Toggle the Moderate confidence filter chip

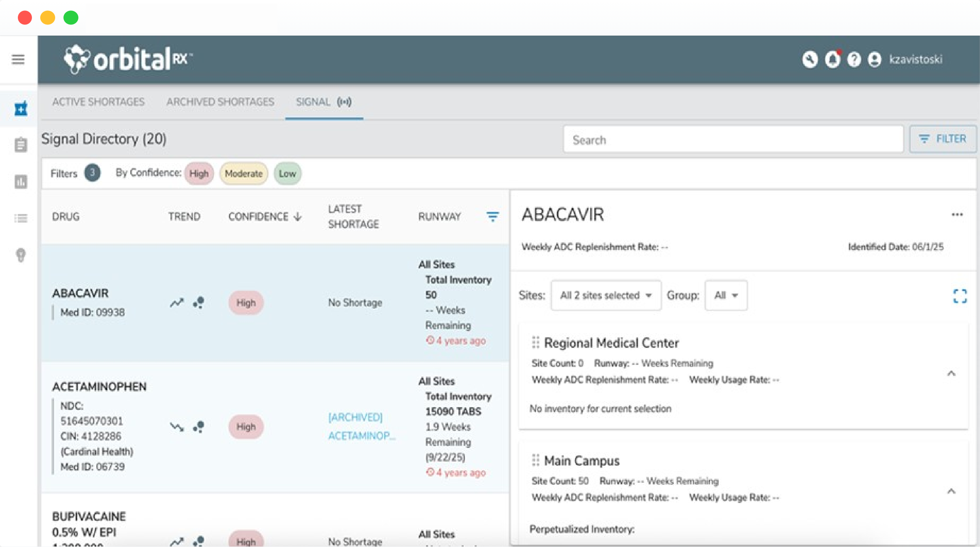[243, 173]
